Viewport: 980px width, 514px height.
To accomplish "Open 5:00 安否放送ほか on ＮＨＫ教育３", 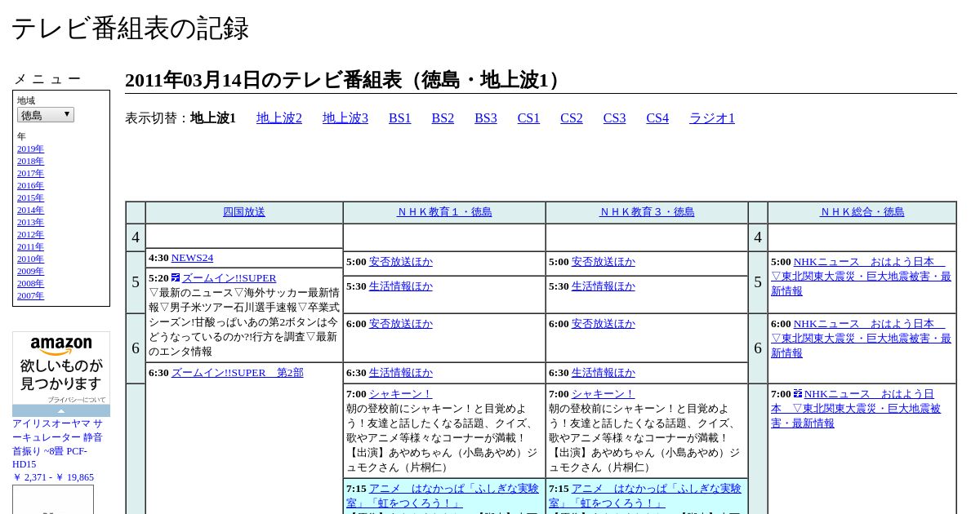I will click(604, 262).
